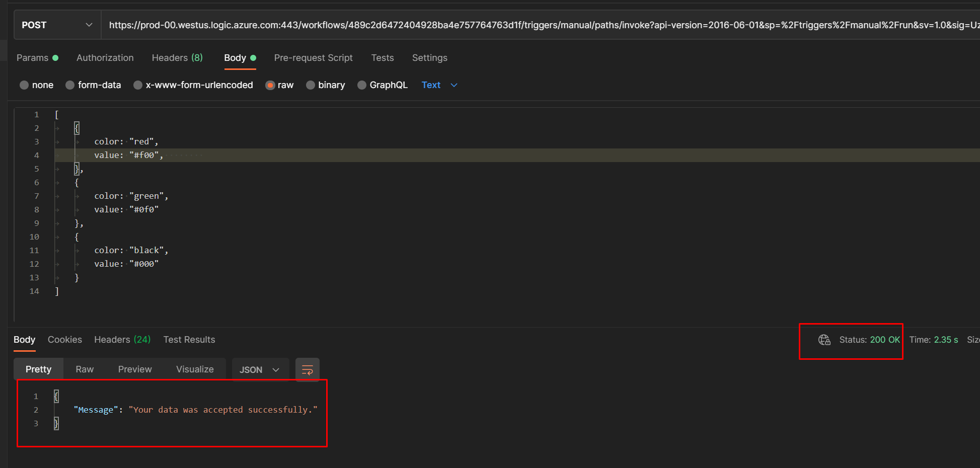Image resolution: width=980 pixels, height=468 pixels.
Task: Switch response view to Visualize
Action: [195, 369]
